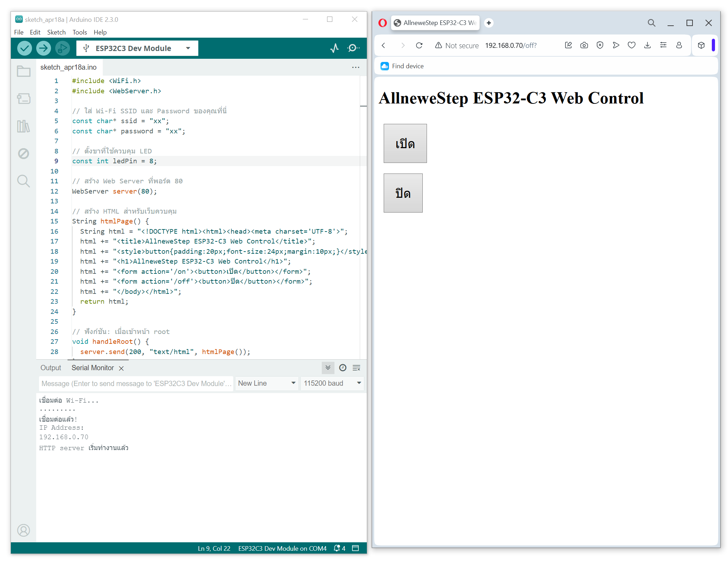Click ESP32C3 Dev Module on COM4 status text
Viewport: 728px width, 562px height.
pos(282,548)
